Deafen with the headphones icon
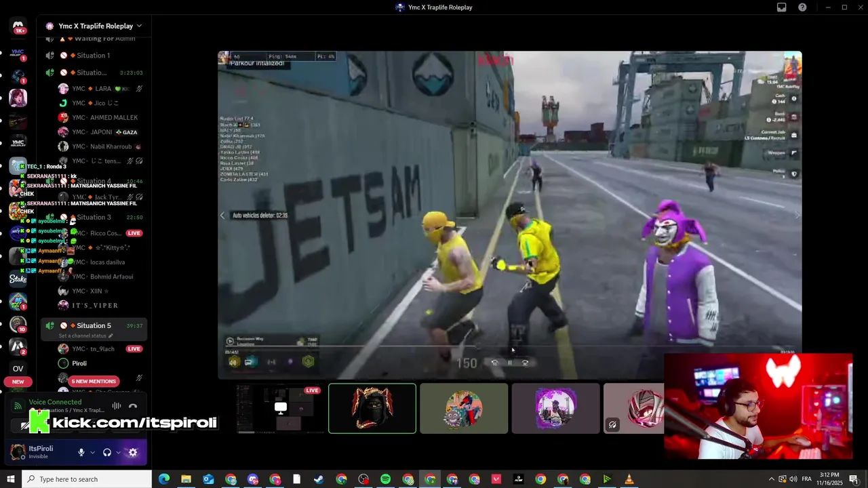This screenshot has height=488, width=868. [x=107, y=452]
